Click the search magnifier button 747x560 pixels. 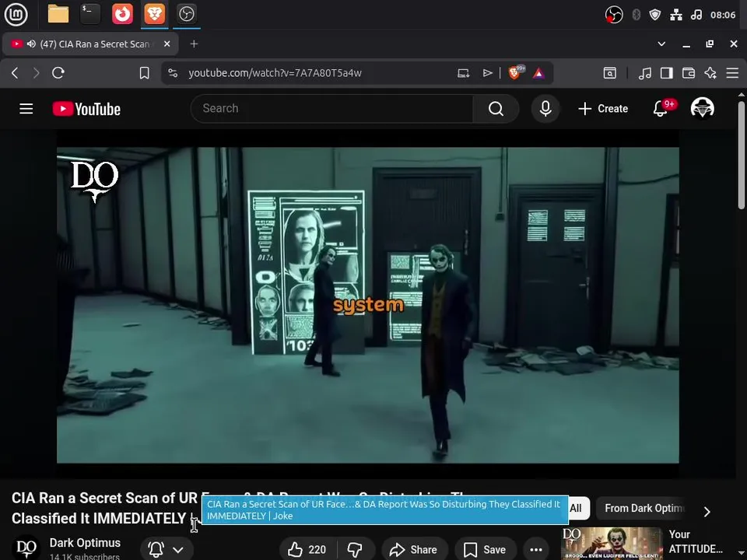click(496, 109)
